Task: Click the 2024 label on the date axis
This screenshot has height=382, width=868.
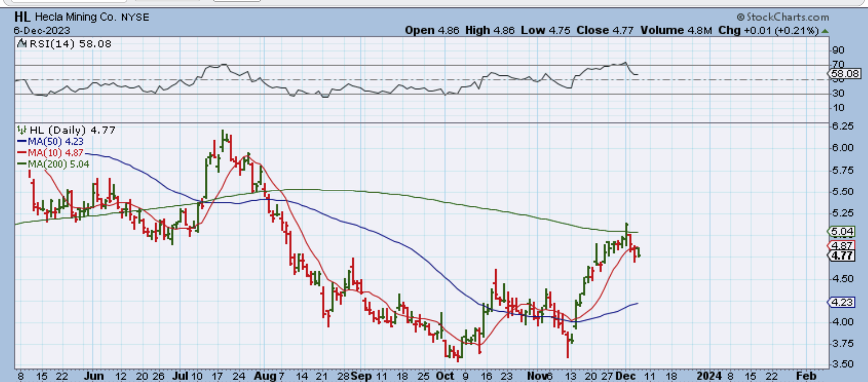Action: pos(709,376)
